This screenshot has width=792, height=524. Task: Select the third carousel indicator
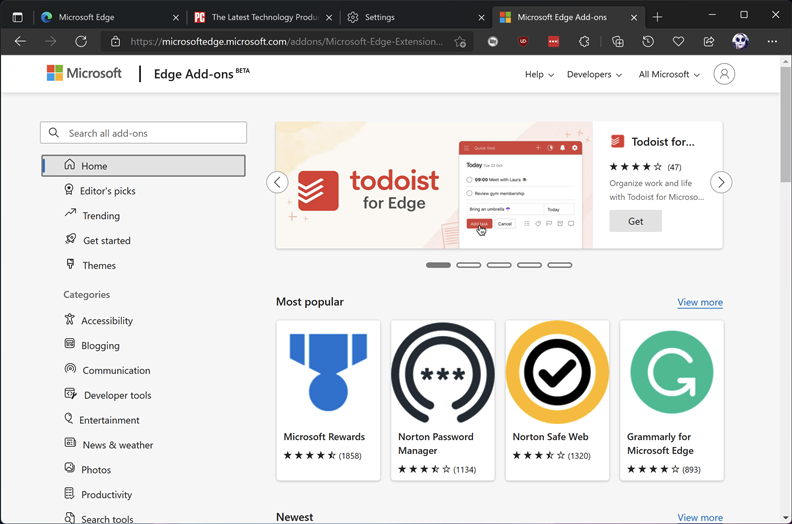499,265
